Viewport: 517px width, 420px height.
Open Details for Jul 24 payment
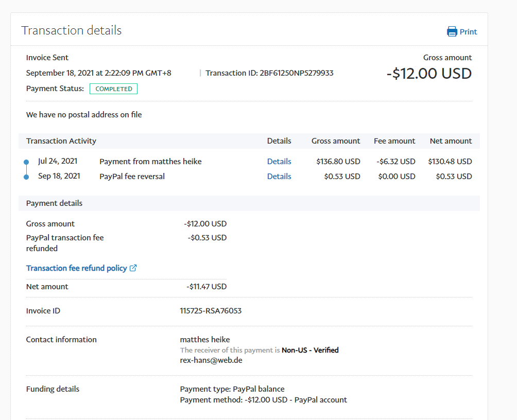pos(279,162)
